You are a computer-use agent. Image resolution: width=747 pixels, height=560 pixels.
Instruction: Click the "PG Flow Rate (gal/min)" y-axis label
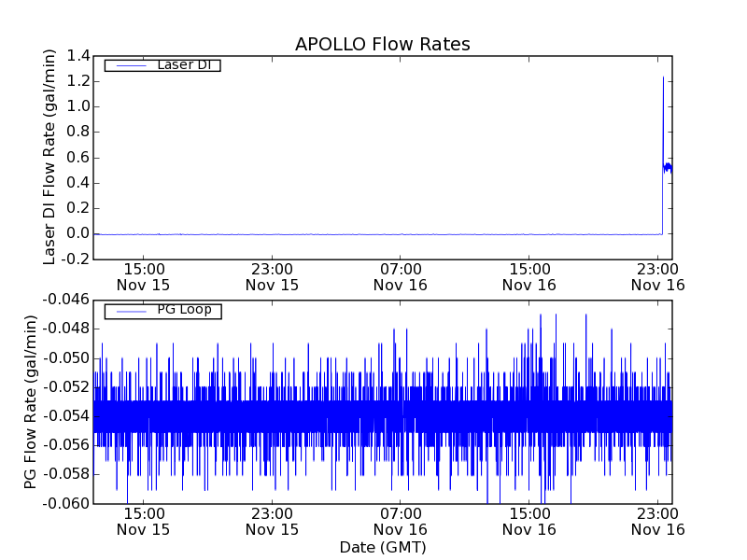click(x=32, y=401)
